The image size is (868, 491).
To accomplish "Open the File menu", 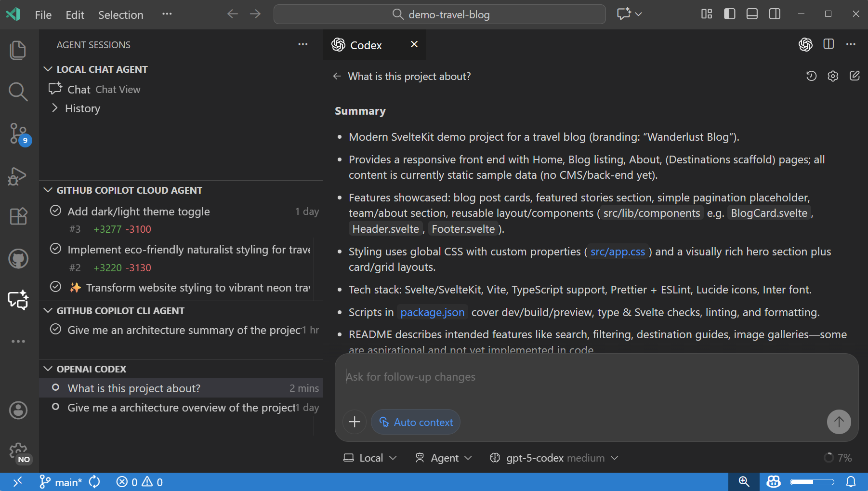I will coord(43,15).
